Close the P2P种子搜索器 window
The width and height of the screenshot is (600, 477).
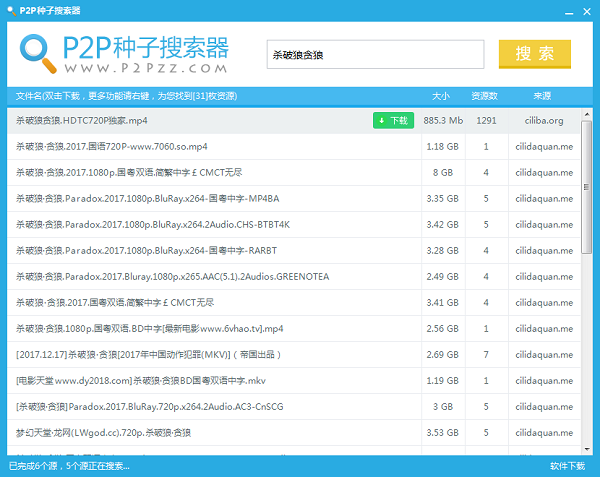click(587, 12)
